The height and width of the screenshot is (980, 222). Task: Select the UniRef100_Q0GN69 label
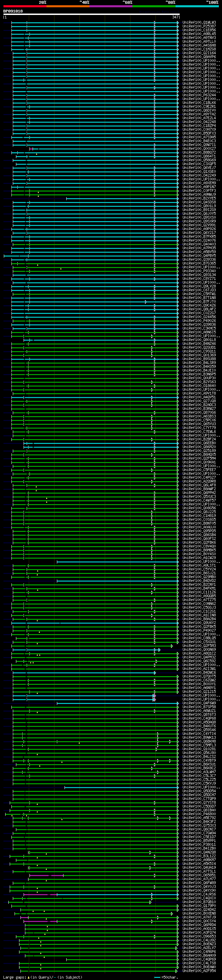click(x=199, y=649)
